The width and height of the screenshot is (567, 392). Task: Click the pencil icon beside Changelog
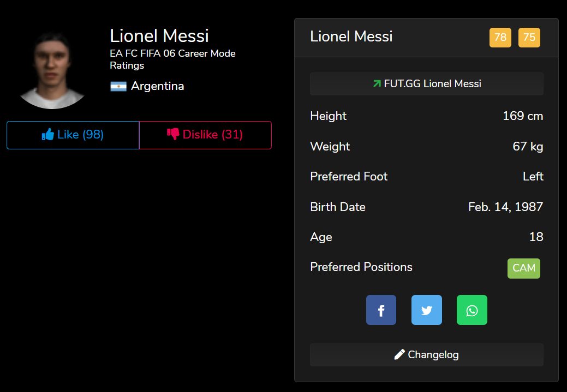coord(399,355)
